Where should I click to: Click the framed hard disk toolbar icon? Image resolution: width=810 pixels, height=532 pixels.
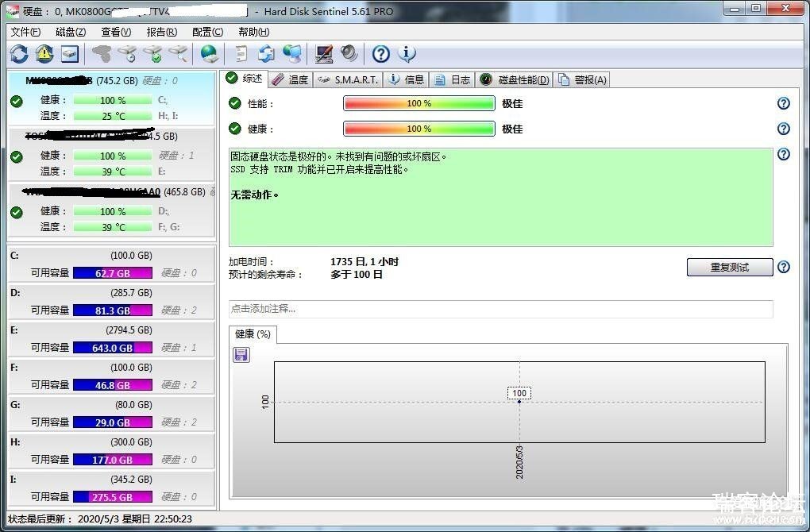tap(70, 54)
